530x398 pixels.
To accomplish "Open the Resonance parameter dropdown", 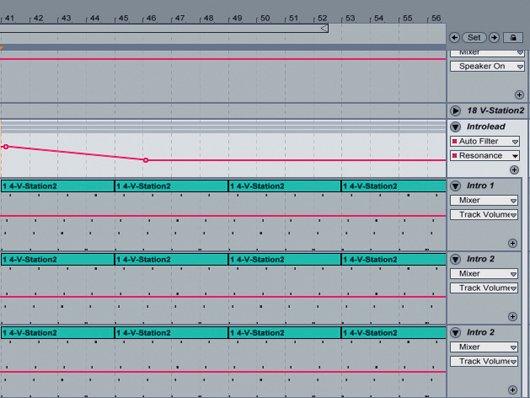I will (x=484, y=156).
